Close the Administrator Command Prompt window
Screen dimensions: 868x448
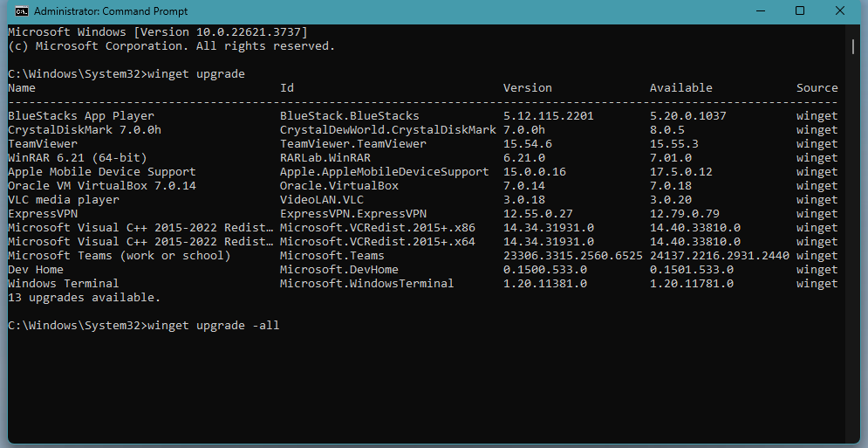coord(841,11)
